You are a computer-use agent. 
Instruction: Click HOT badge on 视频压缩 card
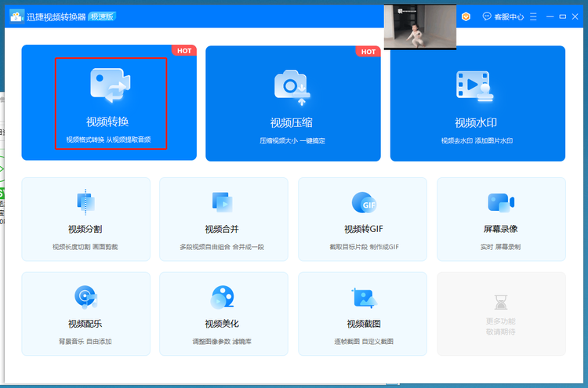368,52
